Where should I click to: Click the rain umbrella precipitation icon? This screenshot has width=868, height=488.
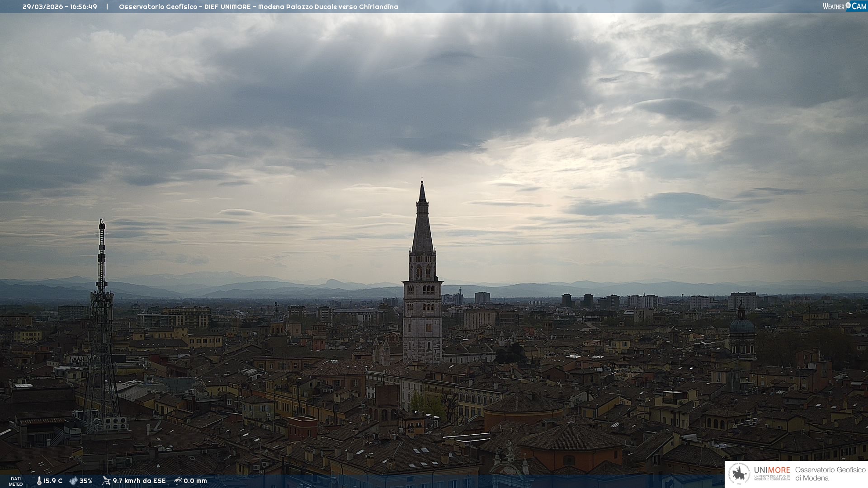(x=178, y=481)
